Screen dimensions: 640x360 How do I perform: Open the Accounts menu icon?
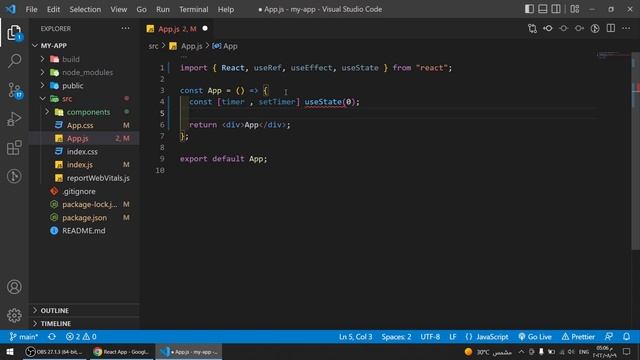pyautogui.click(x=14, y=287)
